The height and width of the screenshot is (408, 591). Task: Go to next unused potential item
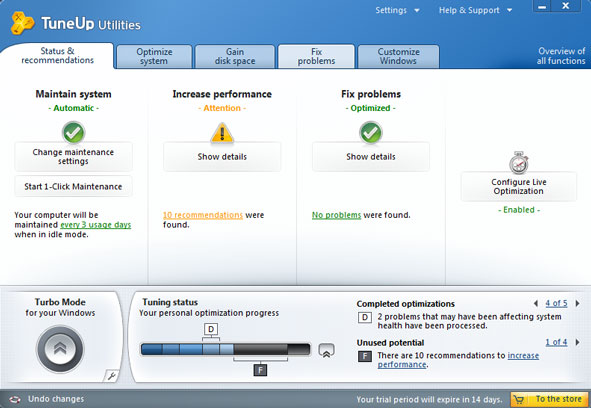pos(577,342)
